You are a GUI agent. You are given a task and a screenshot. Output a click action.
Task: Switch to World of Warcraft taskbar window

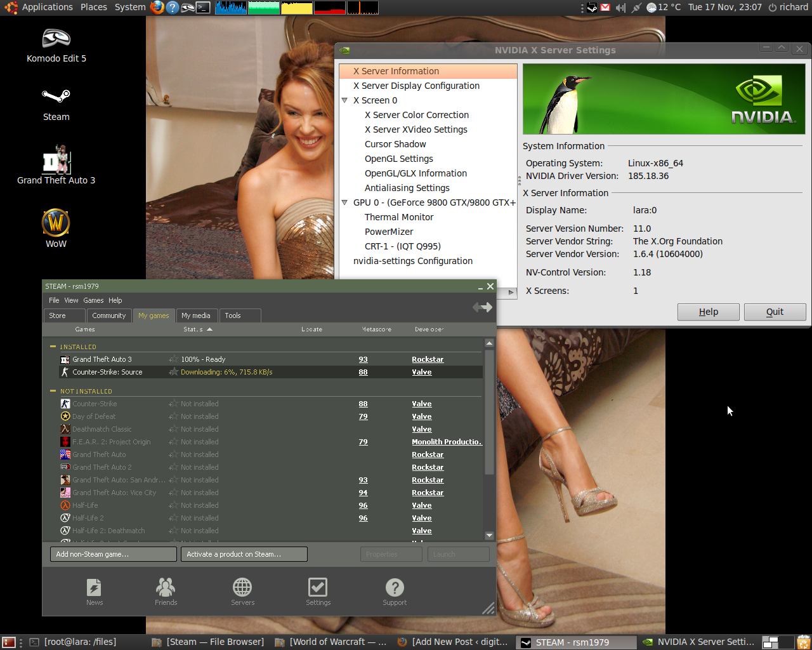tap(331, 642)
